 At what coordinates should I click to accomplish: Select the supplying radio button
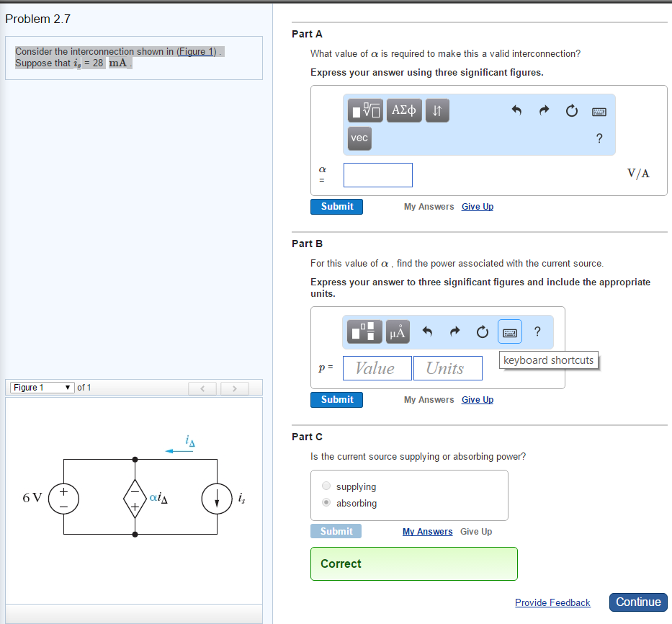(x=326, y=485)
